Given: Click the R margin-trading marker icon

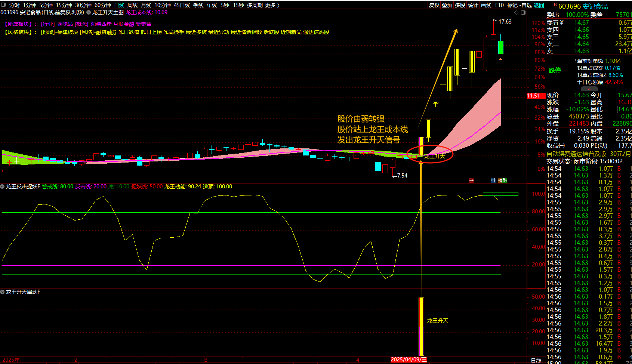Looking at the screenshot, I should pyautogui.click(x=555, y=5).
